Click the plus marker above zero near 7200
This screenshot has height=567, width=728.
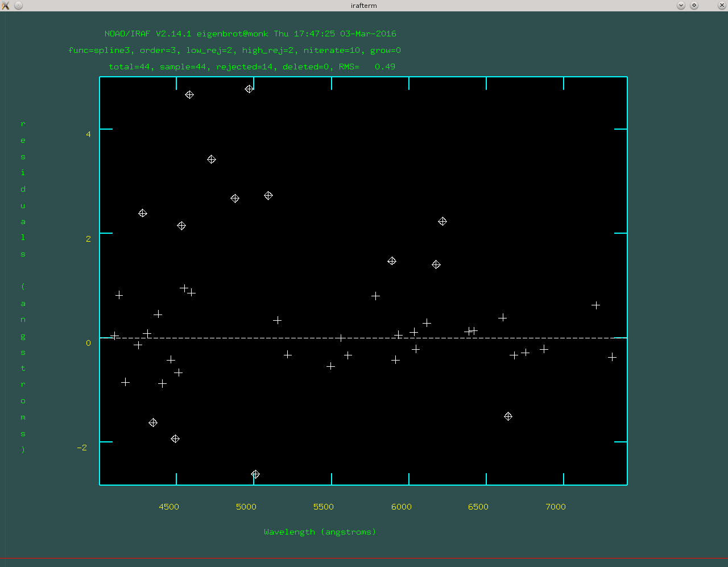595,305
